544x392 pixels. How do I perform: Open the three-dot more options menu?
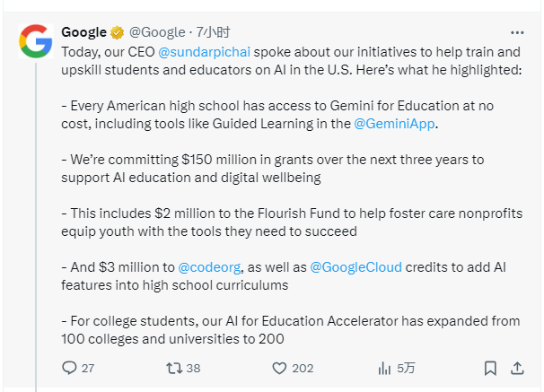(x=516, y=32)
